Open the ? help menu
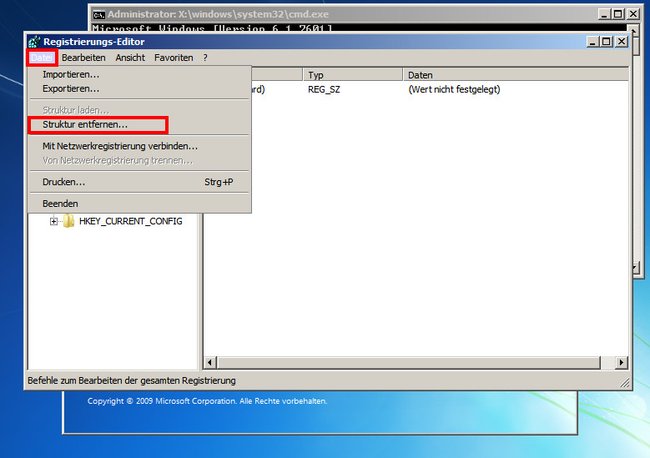The height and width of the screenshot is (458, 650). [x=205, y=58]
